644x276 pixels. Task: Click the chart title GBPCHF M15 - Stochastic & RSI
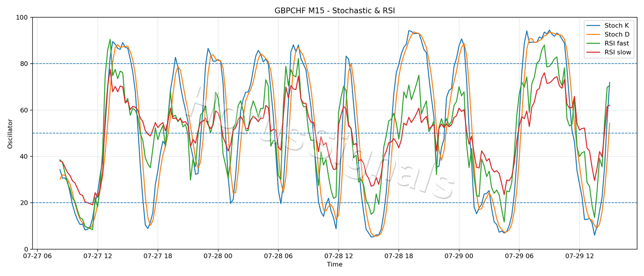pyautogui.click(x=334, y=11)
